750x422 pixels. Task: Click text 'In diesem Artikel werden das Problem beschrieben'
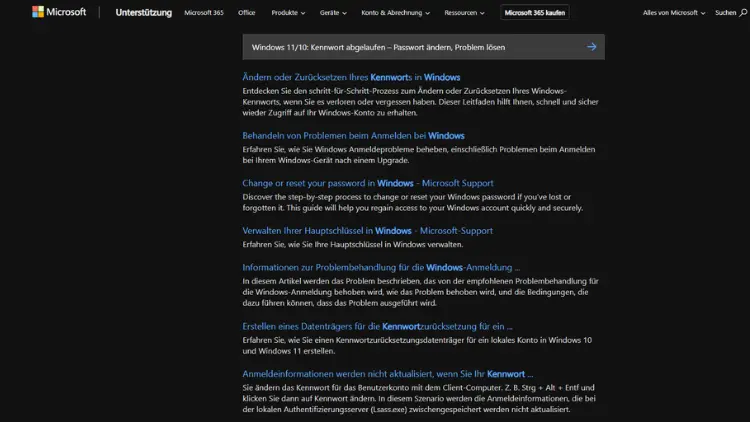tap(332, 281)
